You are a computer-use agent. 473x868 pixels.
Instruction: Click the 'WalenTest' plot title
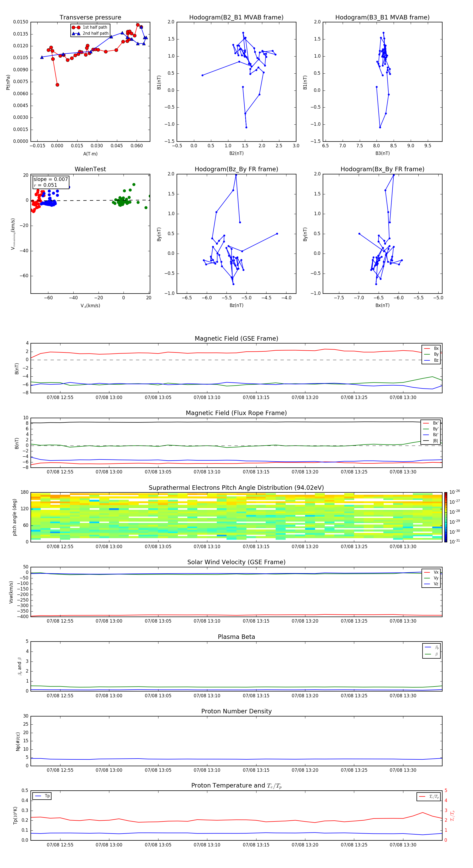coord(90,169)
